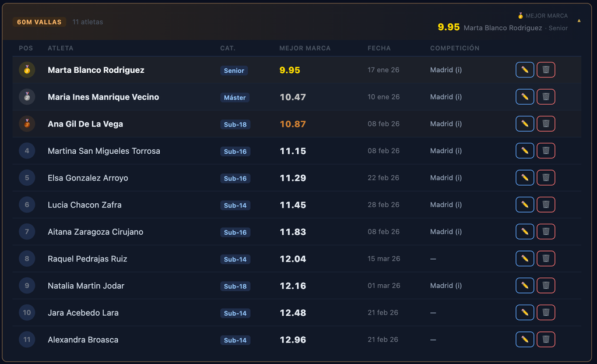Edit Alexandra Broasca's 12.96 mark

point(525,340)
